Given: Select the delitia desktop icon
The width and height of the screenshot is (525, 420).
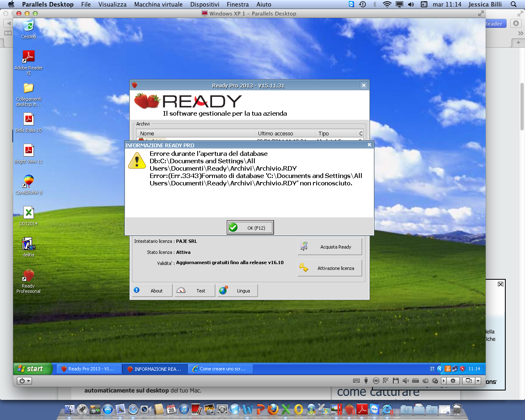Looking at the screenshot, I should point(29,247).
